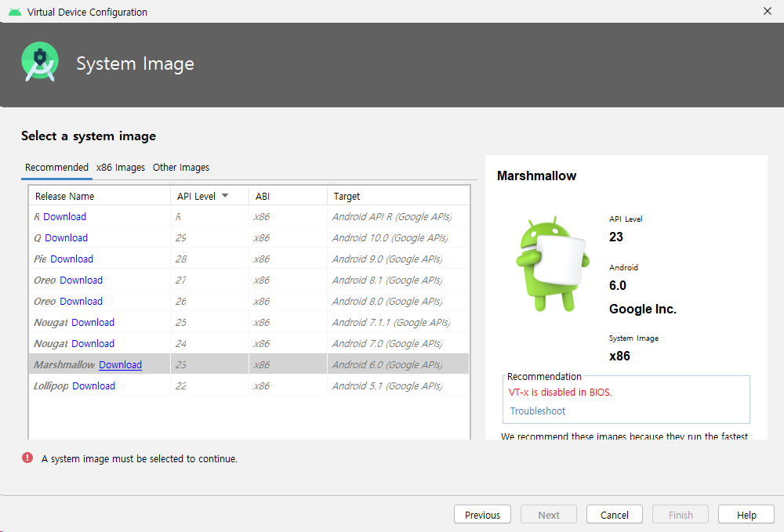Download the Lollipop system image

coord(93,386)
